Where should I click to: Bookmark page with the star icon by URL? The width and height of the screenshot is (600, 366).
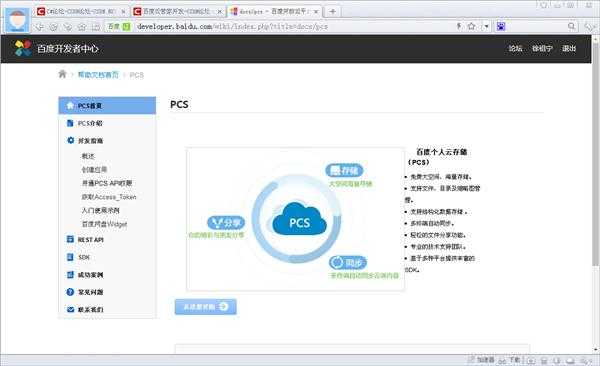471,26
